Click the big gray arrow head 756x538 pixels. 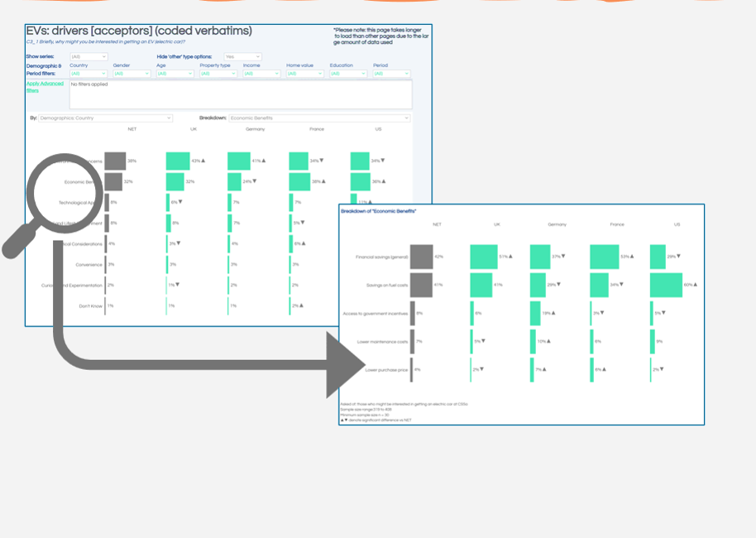(x=344, y=363)
